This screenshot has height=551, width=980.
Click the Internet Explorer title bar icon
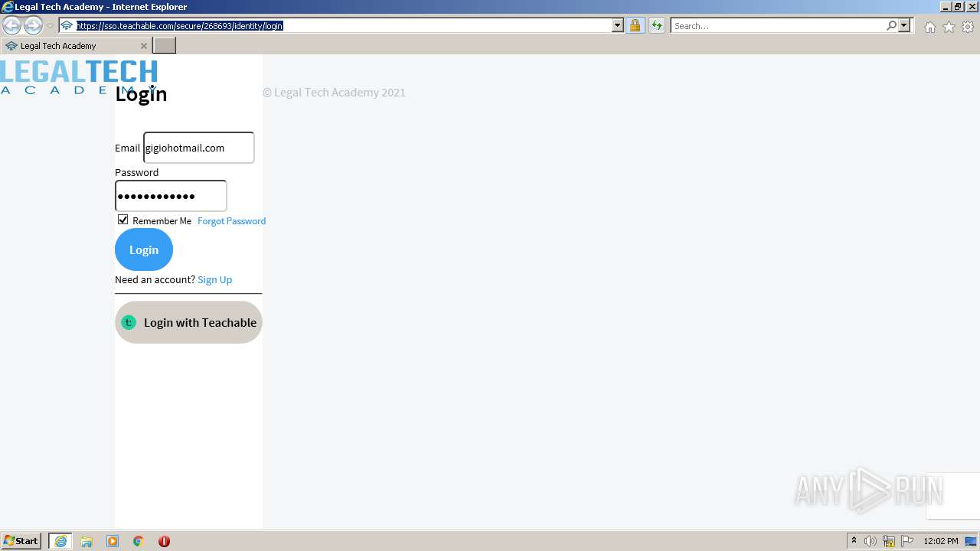point(7,7)
